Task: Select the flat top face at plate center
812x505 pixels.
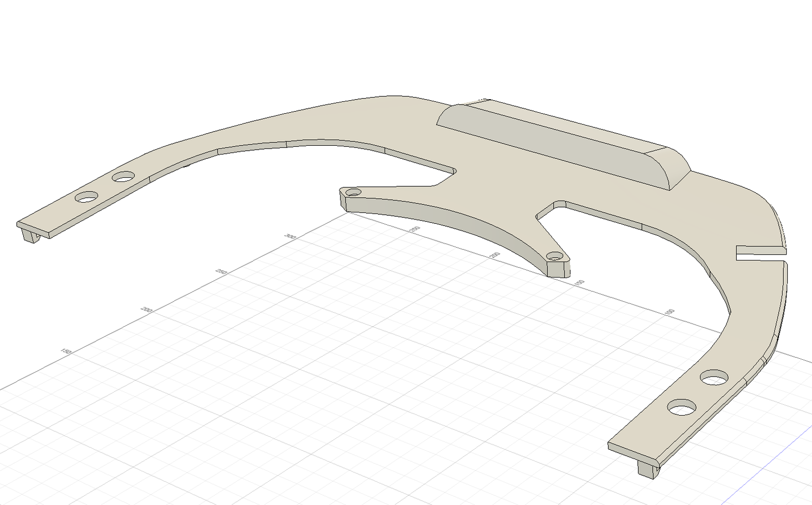Action: [487, 179]
